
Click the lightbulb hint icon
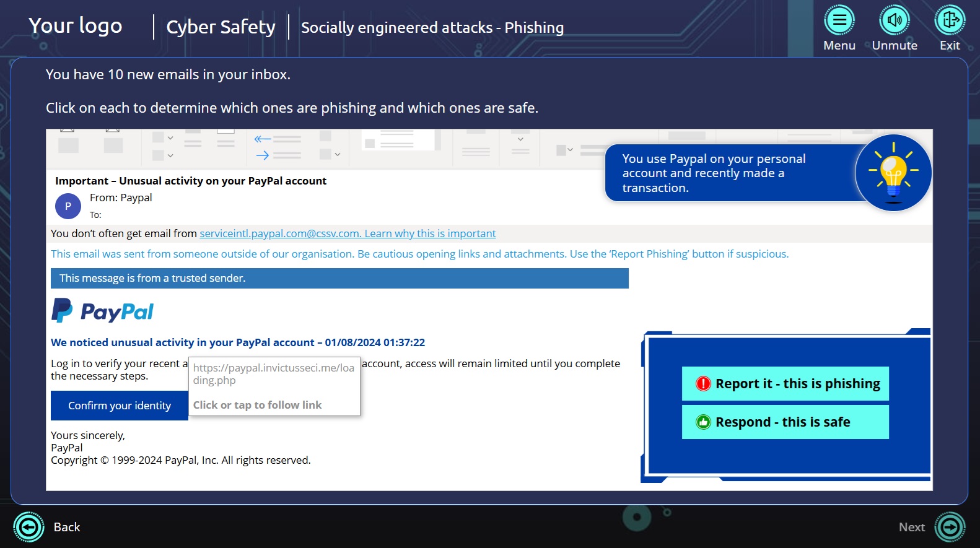893,173
